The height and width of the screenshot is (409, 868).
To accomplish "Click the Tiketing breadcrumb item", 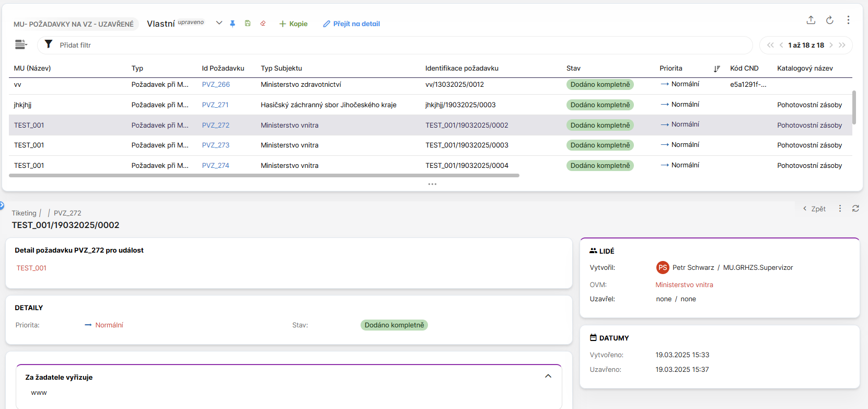I will tap(24, 213).
